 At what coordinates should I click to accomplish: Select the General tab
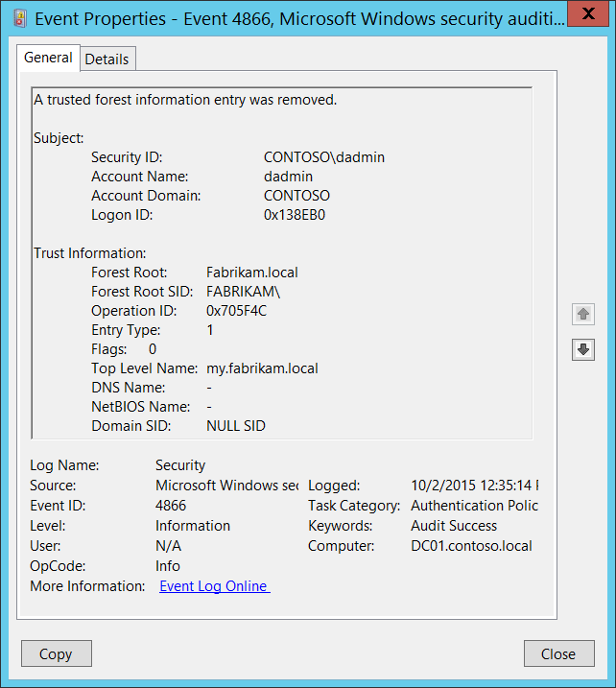(x=48, y=58)
